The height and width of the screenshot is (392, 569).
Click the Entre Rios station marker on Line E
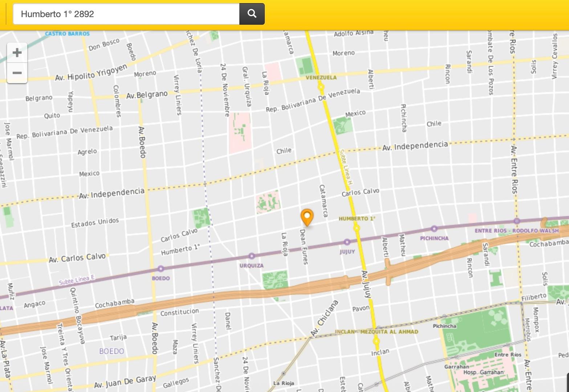pyautogui.click(x=516, y=221)
